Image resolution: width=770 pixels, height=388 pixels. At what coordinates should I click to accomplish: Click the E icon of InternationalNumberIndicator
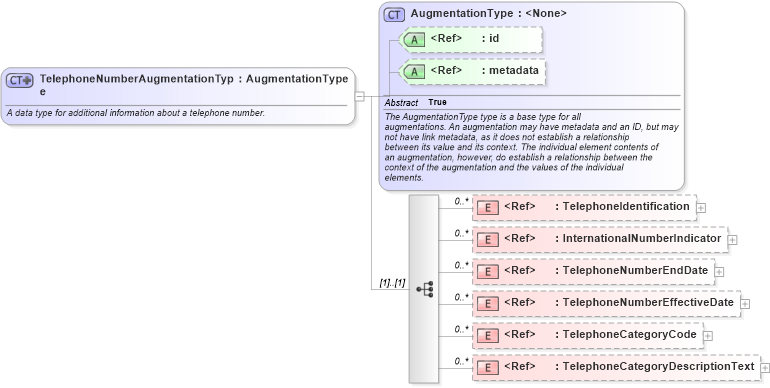(488, 240)
